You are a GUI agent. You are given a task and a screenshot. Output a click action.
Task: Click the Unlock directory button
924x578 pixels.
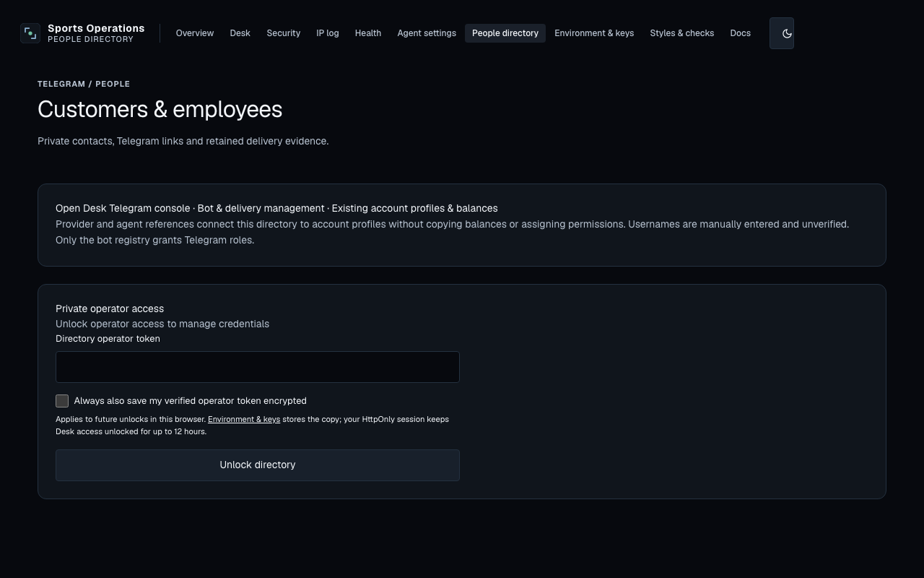(x=258, y=465)
